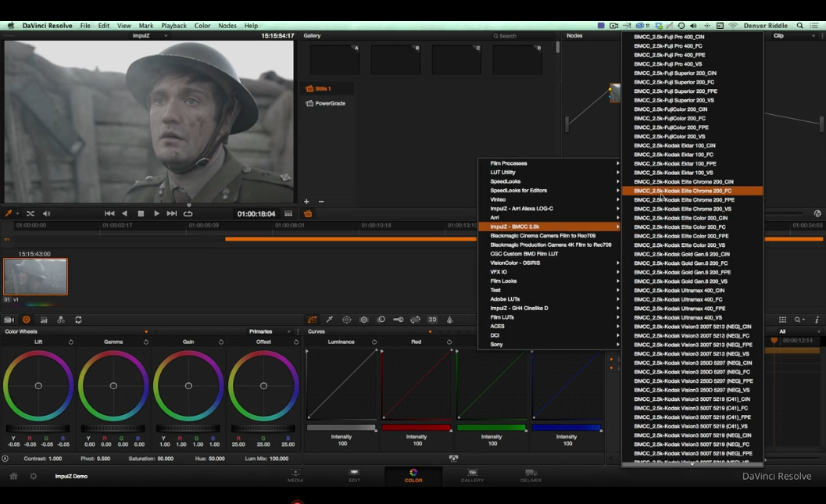Viewport: 826px width, 504px height.
Task: Add a new gallery album
Action: tap(306, 201)
